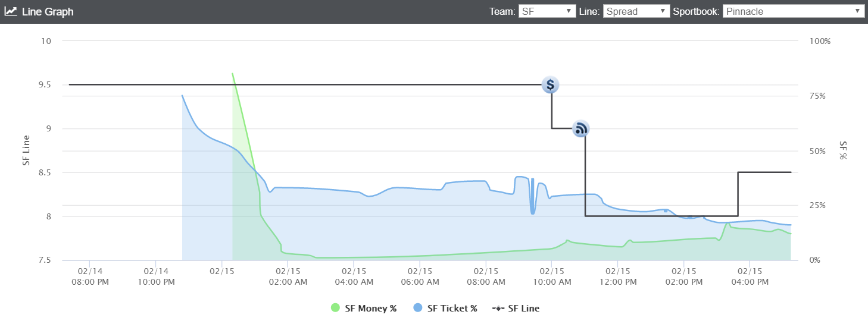
Task: Click the green SF Money % legend dot
Action: pos(335,308)
